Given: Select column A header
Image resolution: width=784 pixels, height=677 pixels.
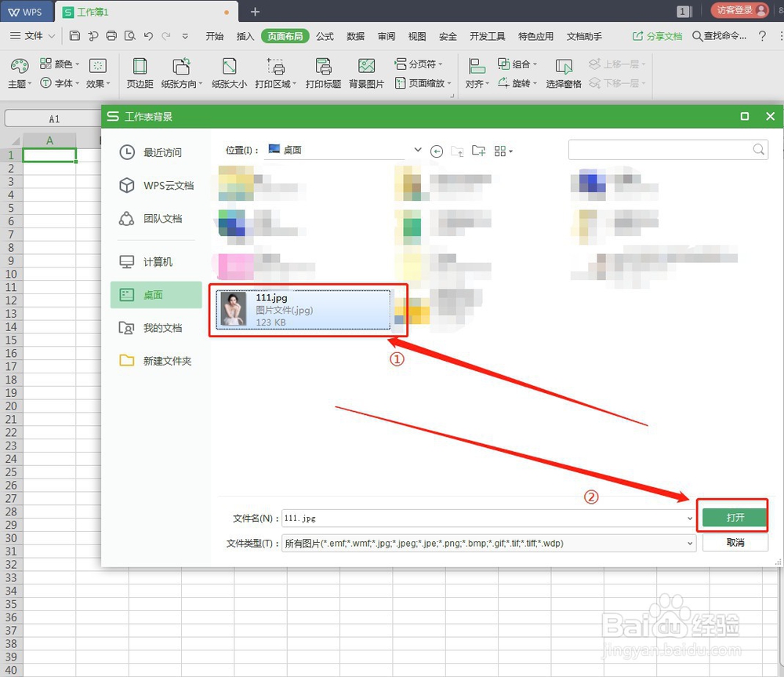Looking at the screenshot, I should (x=49, y=140).
